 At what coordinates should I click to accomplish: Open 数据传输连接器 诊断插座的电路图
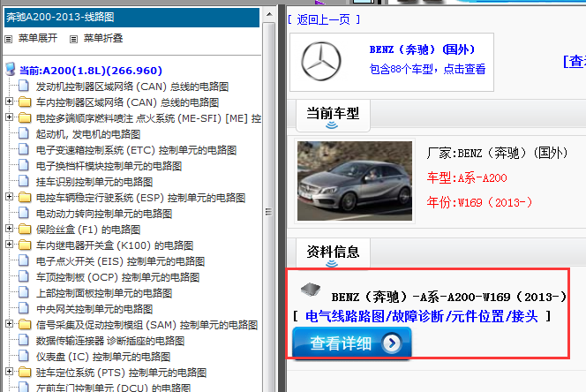coord(110,341)
